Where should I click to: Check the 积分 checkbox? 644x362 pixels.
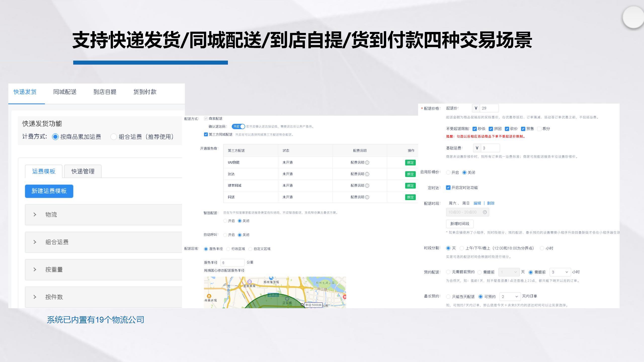539,129
